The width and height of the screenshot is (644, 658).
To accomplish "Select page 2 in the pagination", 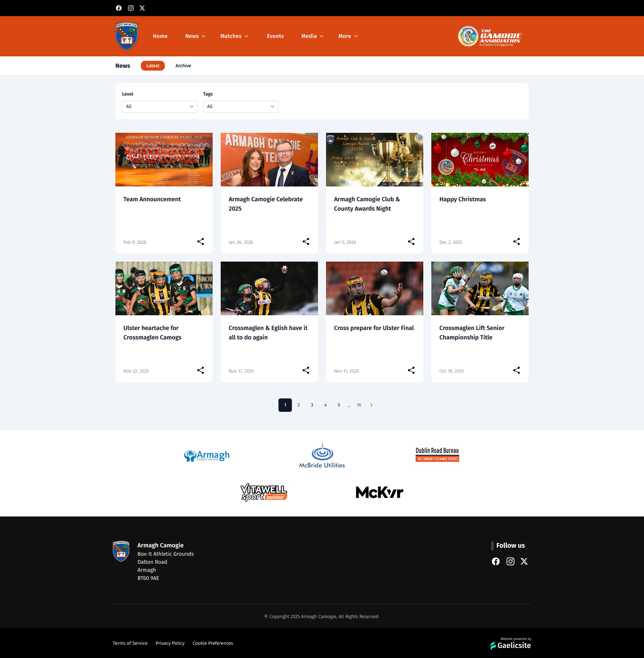I will (298, 405).
